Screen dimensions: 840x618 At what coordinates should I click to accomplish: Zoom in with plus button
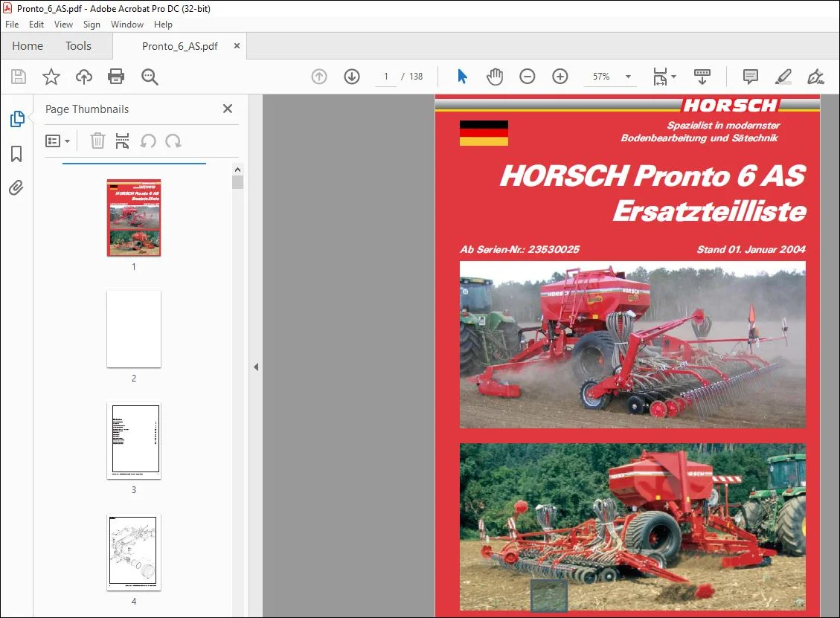coord(560,77)
